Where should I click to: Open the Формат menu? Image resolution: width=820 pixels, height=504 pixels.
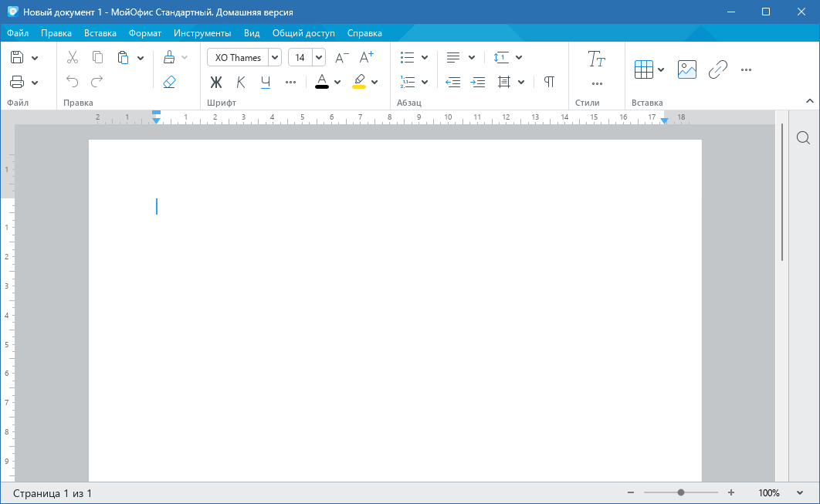[x=145, y=33]
